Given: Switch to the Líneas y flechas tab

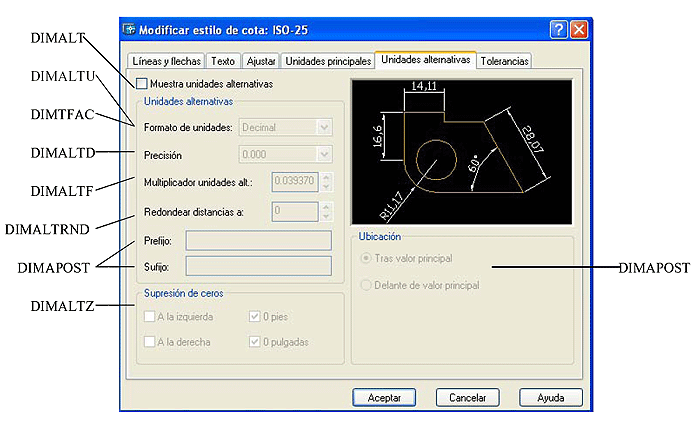Looking at the screenshot, I should pos(166,61).
